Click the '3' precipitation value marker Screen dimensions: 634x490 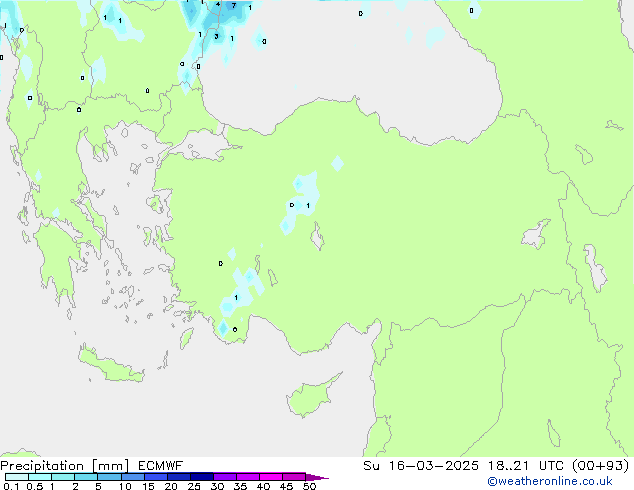tap(216, 36)
